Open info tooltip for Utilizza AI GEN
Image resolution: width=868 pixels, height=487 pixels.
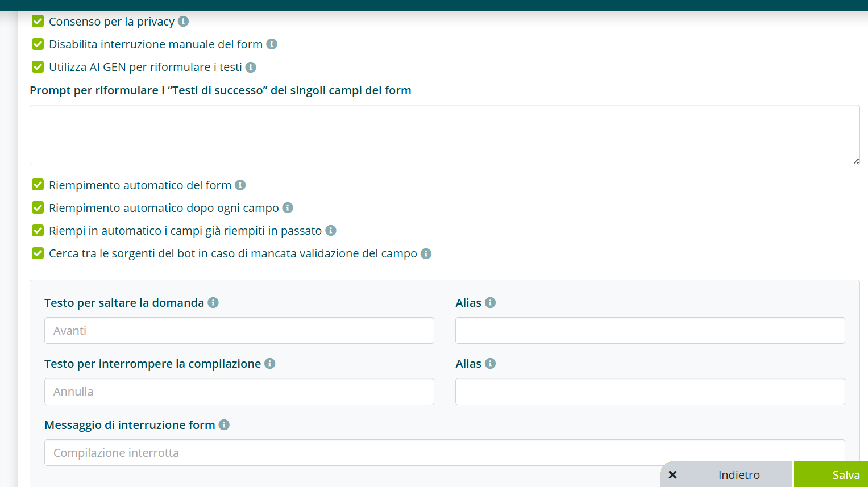point(251,67)
